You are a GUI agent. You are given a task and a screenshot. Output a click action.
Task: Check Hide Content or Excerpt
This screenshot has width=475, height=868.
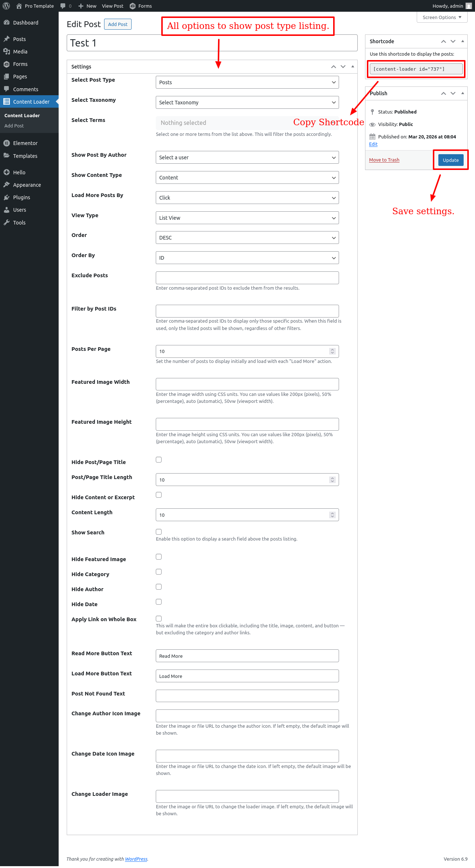click(159, 495)
